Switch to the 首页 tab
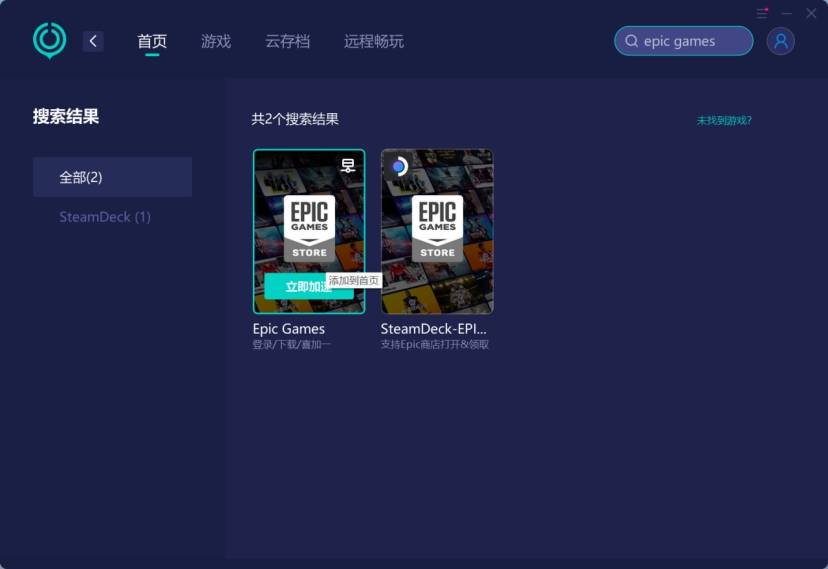This screenshot has width=828, height=569. click(x=152, y=41)
